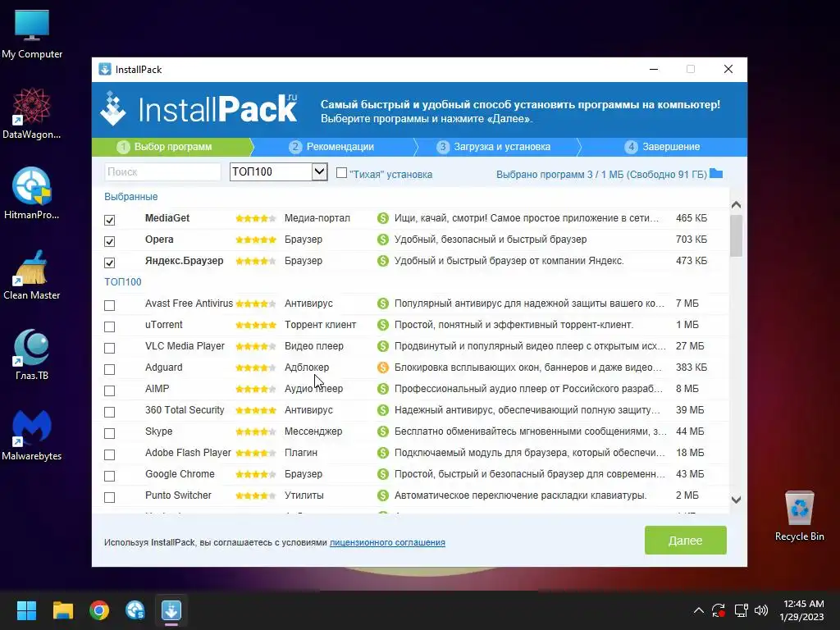Select the HitmanPro desktop icon
840x630 pixels.
pyautogui.click(x=32, y=193)
